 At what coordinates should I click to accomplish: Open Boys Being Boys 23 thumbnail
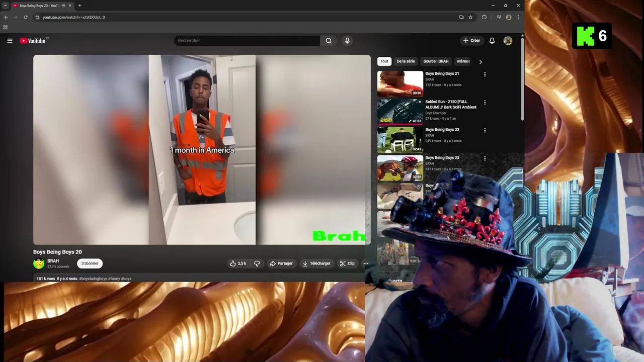click(x=400, y=168)
